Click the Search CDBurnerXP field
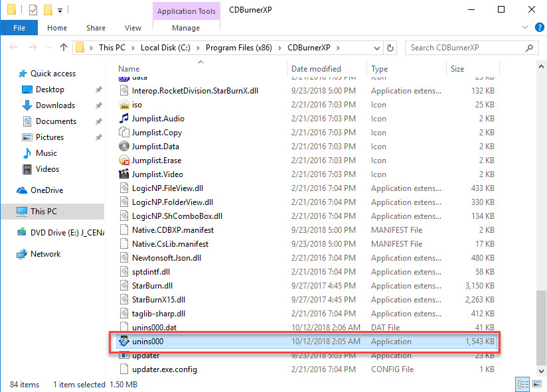Image resolution: width=547 pixels, height=392 pixels. point(471,48)
